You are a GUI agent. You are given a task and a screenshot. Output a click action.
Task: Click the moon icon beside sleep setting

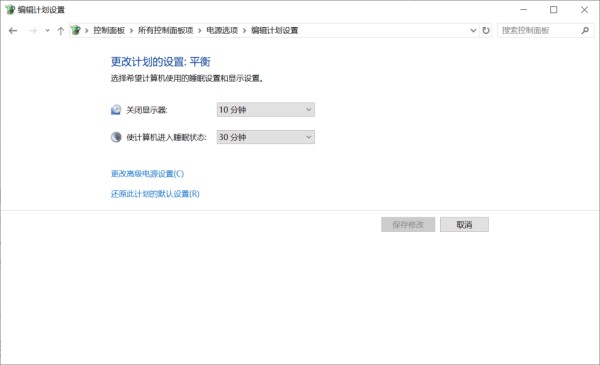tap(116, 137)
